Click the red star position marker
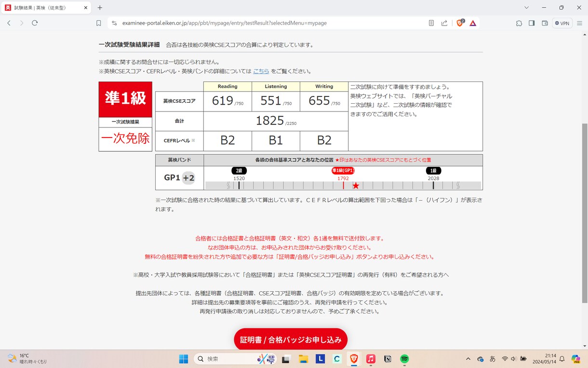This screenshot has height=368, width=588. (356, 186)
